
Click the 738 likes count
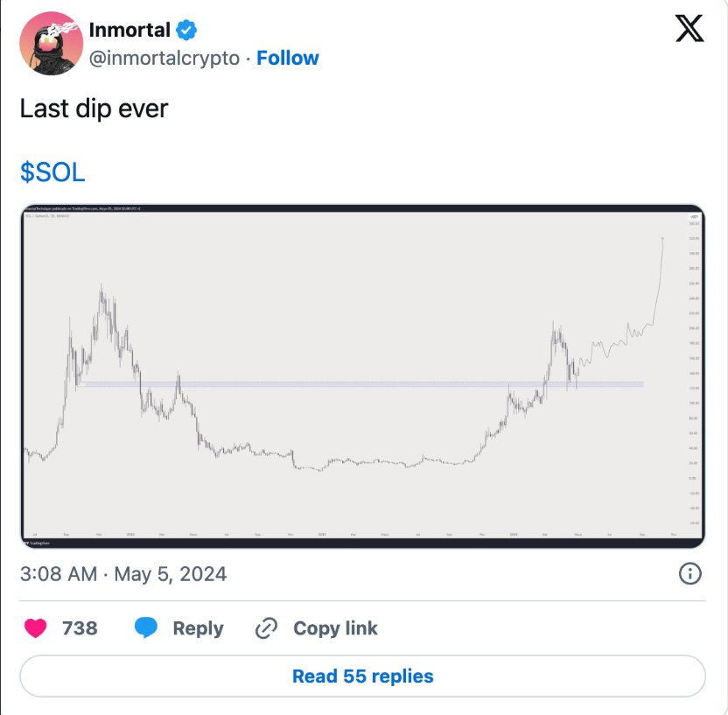[80, 628]
